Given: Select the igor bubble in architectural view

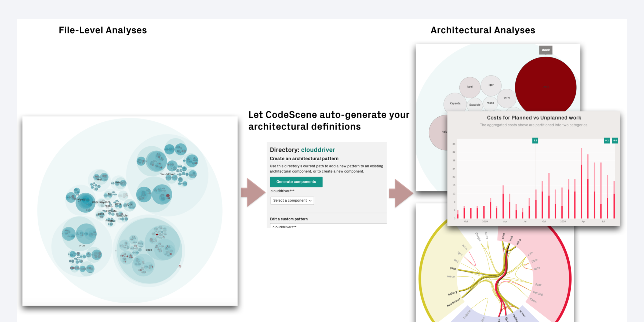Looking at the screenshot, I should pyautogui.click(x=491, y=85).
